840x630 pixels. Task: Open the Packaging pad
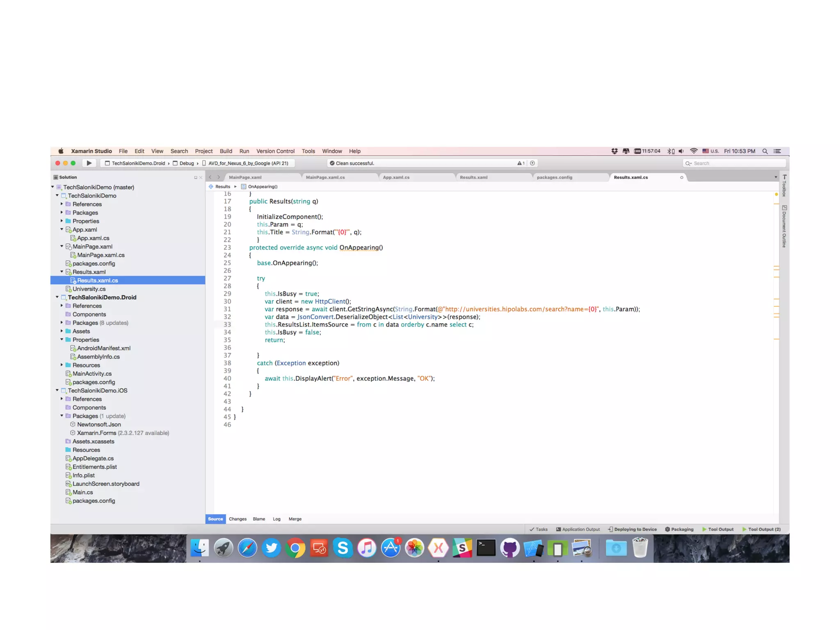point(679,529)
